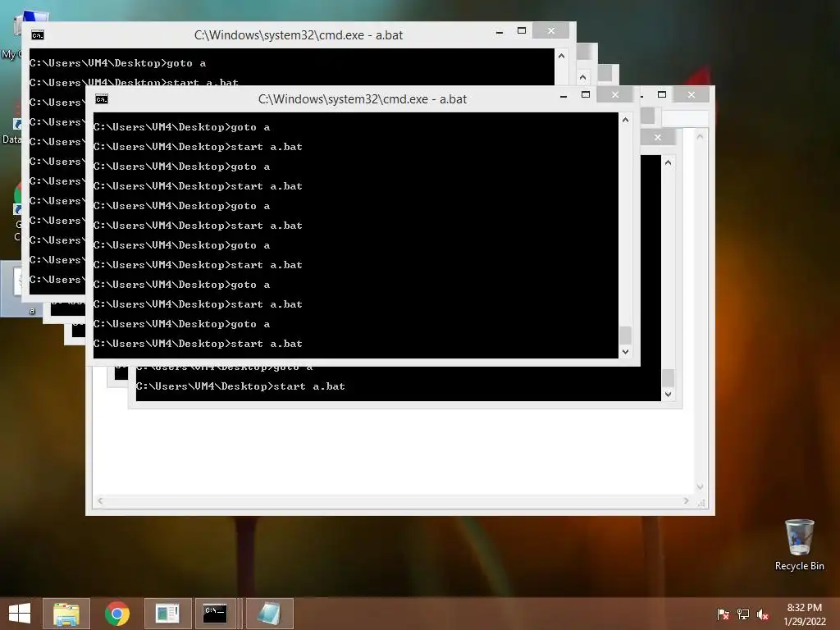Viewport: 840px width, 630px height.
Task: Maximize the back-left cmd.exe window
Action: tap(521, 31)
